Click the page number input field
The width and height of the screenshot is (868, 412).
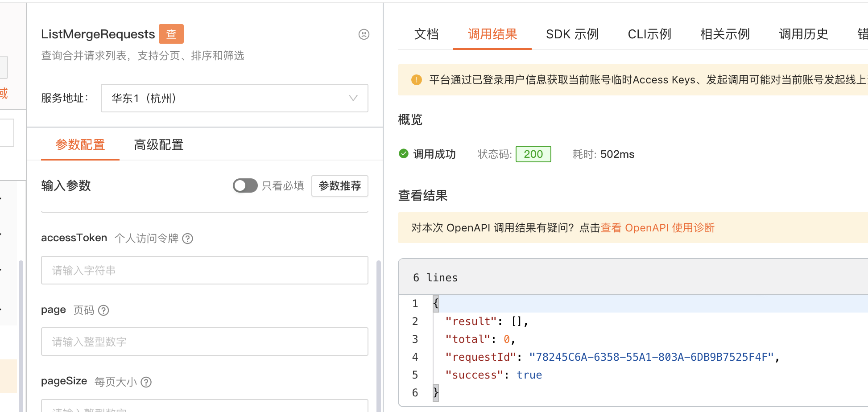[x=204, y=342]
